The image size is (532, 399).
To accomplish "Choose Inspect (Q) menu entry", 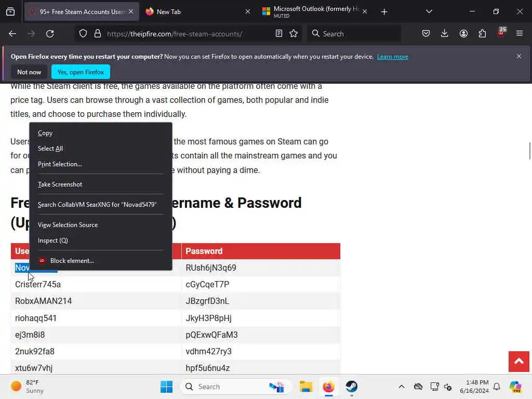I will click(100, 241).
